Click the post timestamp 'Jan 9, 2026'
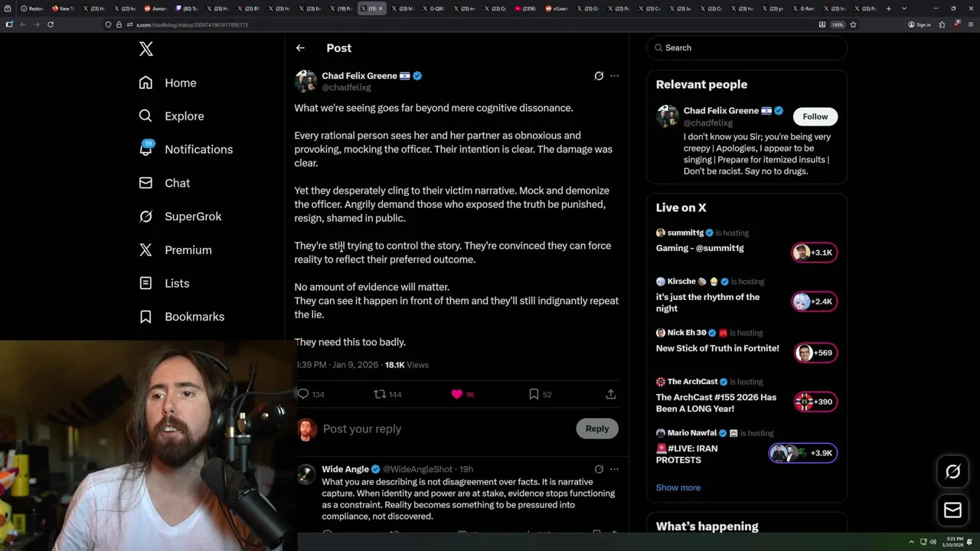980x551 pixels. tap(355, 365)
